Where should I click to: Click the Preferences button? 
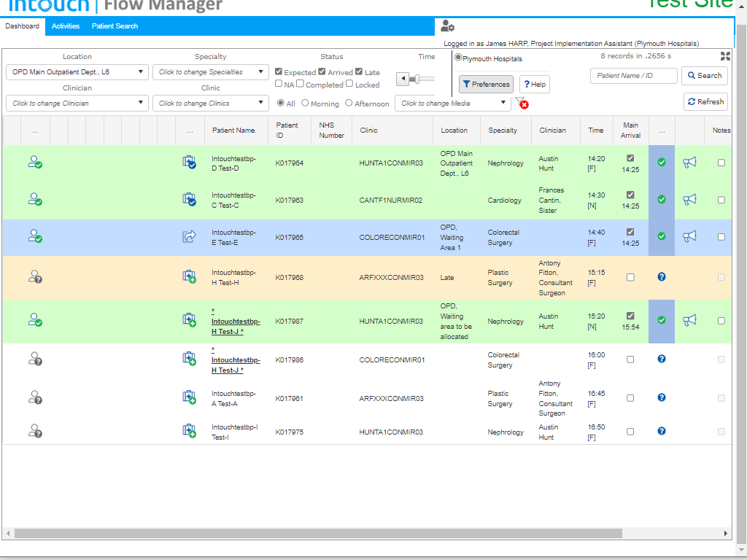point(486,85)
